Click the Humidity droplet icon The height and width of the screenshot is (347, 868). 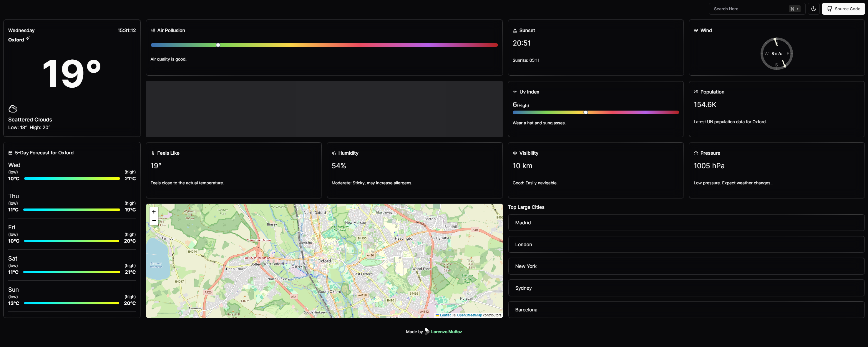tap(333, 153)
